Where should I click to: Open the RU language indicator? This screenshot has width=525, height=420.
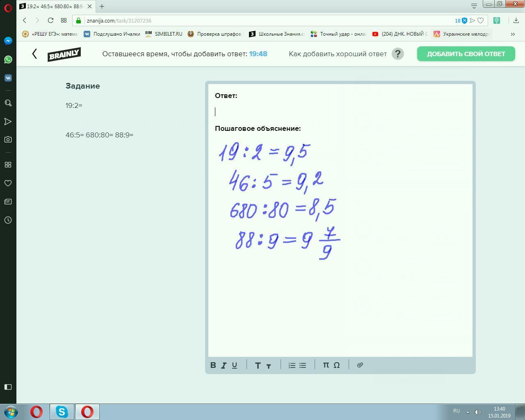point(457,411)
